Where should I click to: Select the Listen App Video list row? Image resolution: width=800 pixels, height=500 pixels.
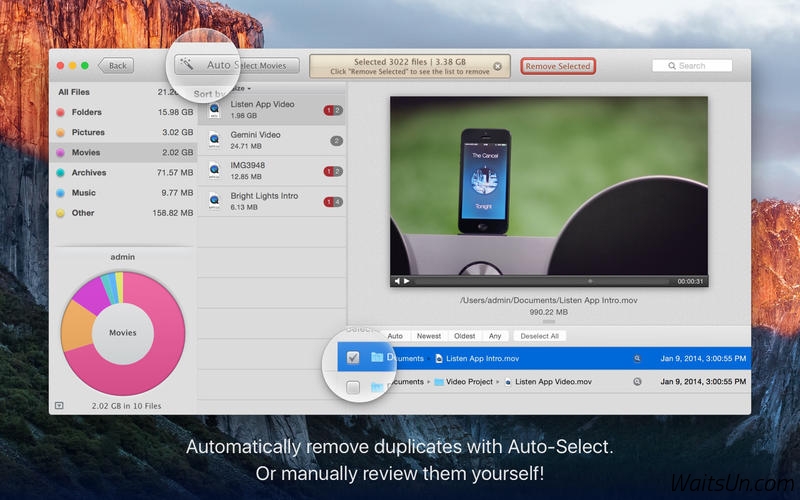[x=272, y=110]
